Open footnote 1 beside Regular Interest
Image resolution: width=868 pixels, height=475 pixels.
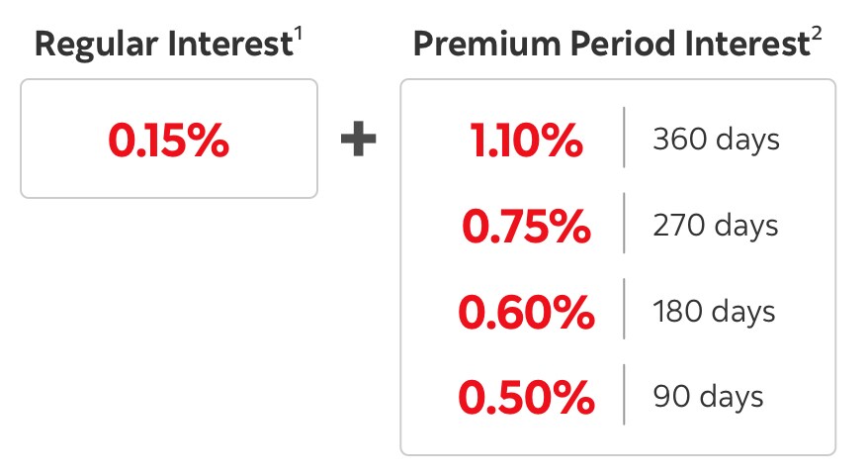tap(298, 36)
